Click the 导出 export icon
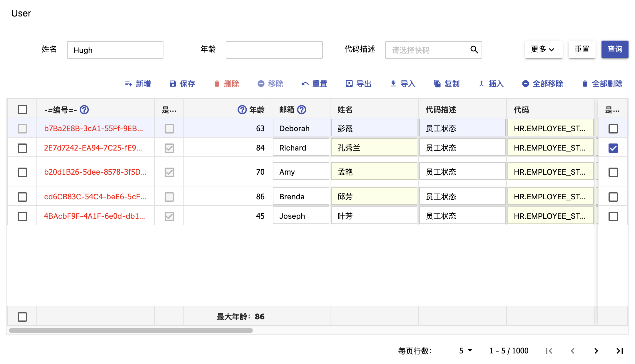635x364 pixels. [349, 84]
